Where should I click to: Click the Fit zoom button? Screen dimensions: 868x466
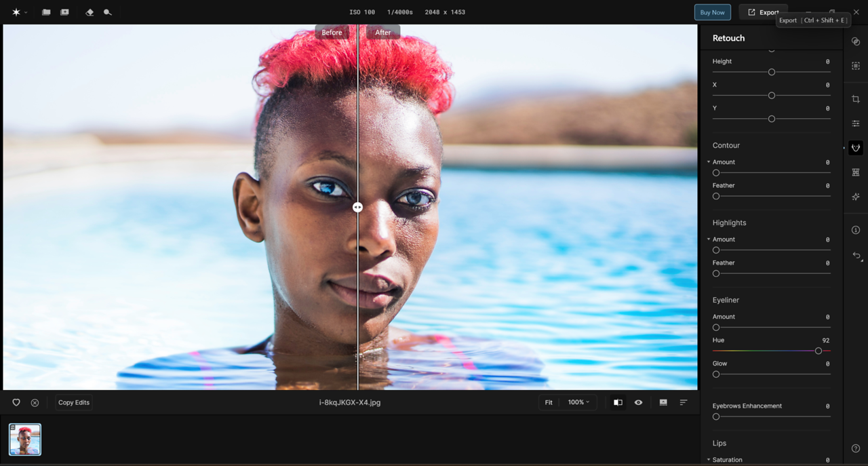click(x=549, y=402)
